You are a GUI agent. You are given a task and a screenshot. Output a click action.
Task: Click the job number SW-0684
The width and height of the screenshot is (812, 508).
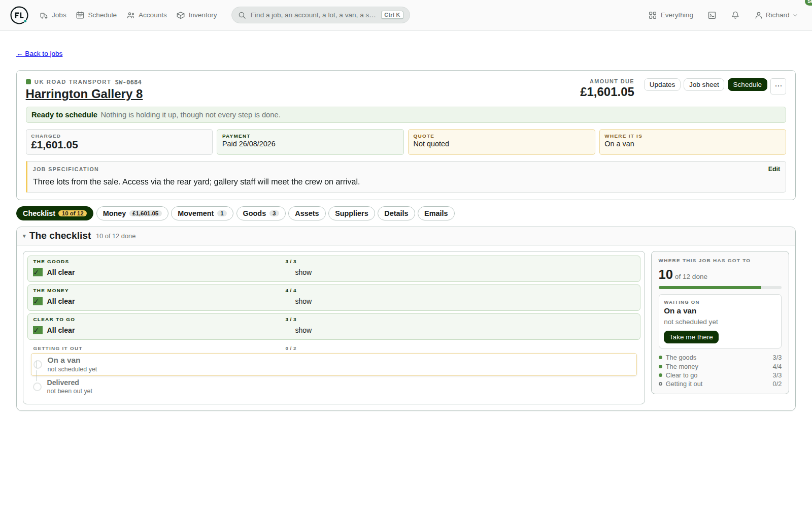click(x=128, y=82)
